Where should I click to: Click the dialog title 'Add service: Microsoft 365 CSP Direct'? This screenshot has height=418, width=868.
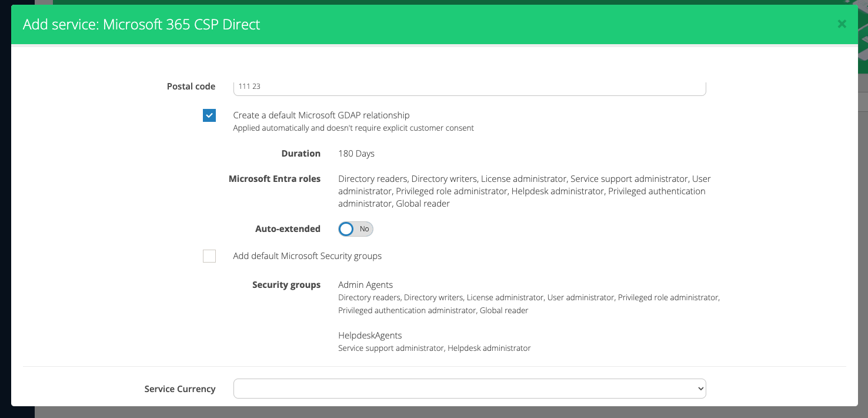pos(141,24)
